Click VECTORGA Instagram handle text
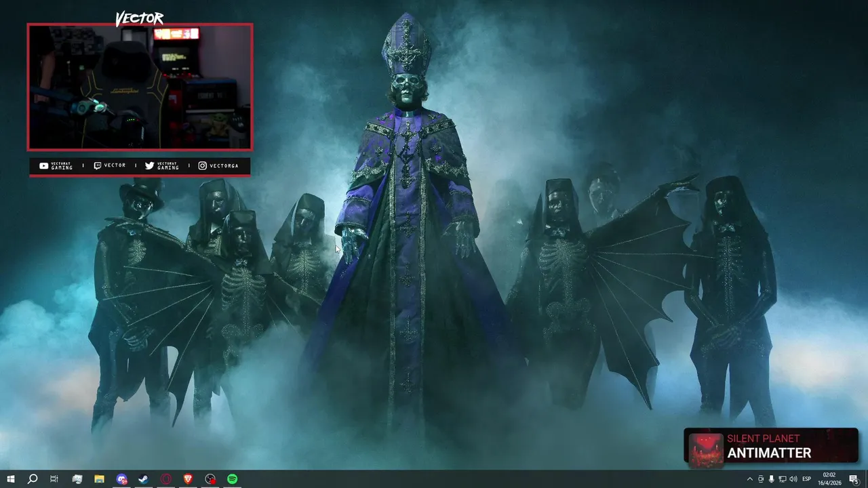Viewport: 868px width, 488px height. 224,165
